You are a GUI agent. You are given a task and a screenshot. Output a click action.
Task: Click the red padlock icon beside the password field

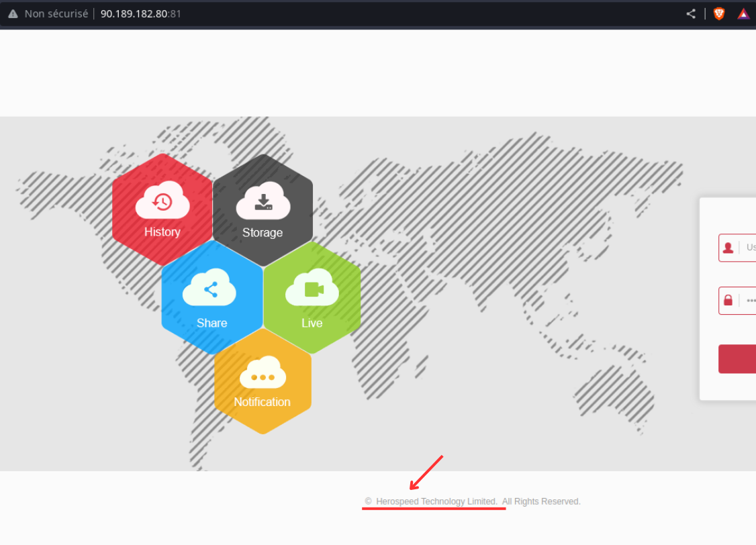pyautogui.click(x=728, y=301)
